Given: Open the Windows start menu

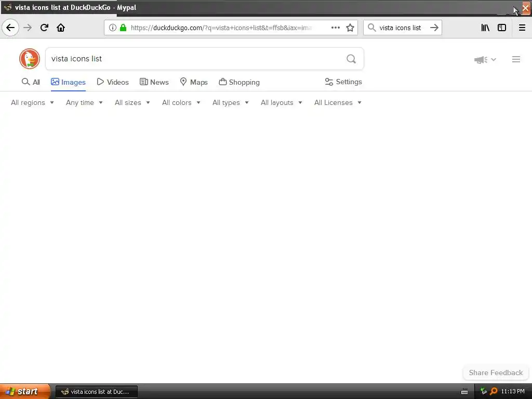Looking at the screenshot, I should tap(25, 391).
